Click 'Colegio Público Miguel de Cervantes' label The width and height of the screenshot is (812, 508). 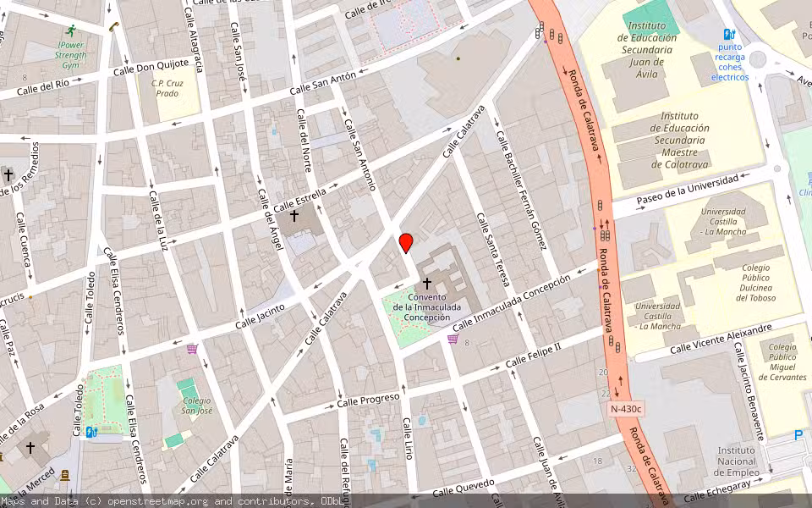782,362
